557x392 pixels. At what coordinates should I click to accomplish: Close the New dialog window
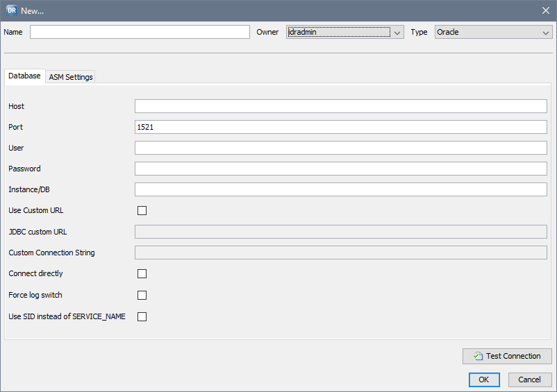pyautogui.click(x=545, y=10)
